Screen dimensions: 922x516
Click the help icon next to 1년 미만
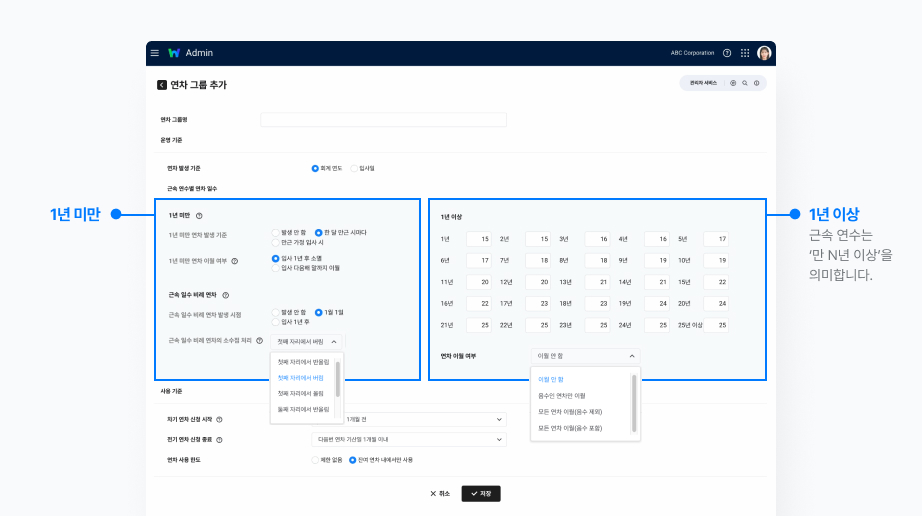coord(199,216)
